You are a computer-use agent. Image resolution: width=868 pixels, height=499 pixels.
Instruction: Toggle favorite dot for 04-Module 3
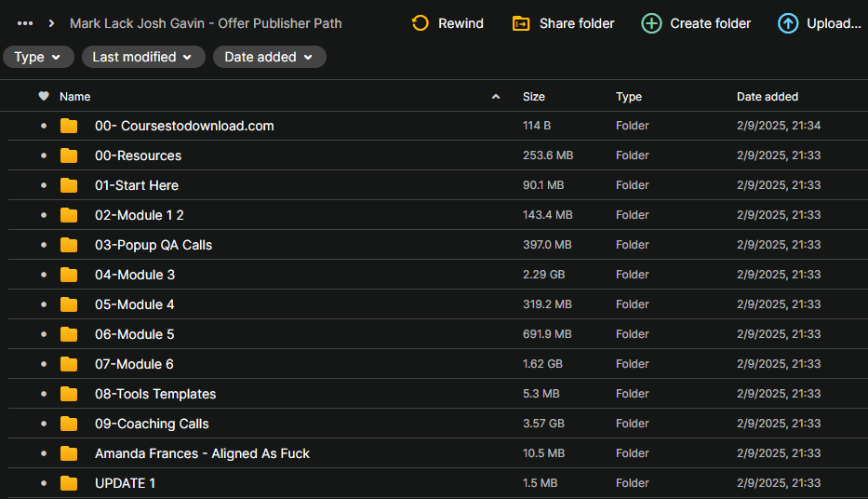click(44, 275)
